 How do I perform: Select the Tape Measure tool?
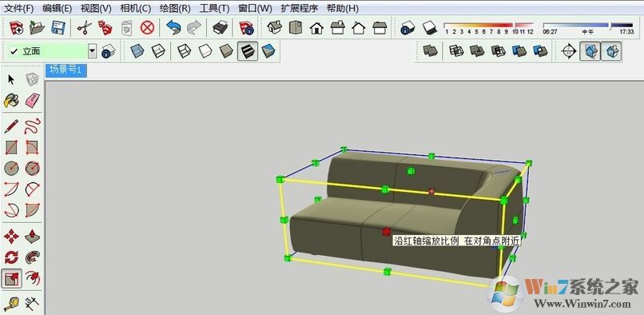(11, 304)
